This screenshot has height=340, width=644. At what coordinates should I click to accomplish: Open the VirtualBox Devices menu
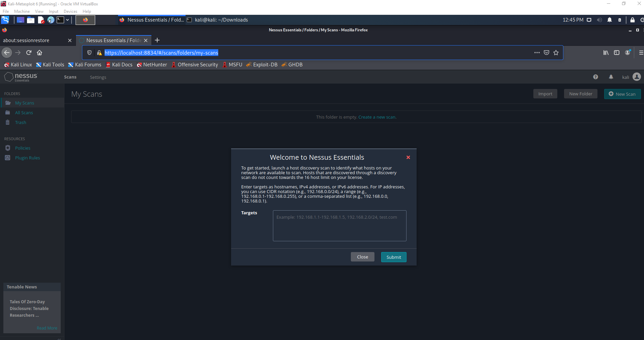tap(71, 11)
